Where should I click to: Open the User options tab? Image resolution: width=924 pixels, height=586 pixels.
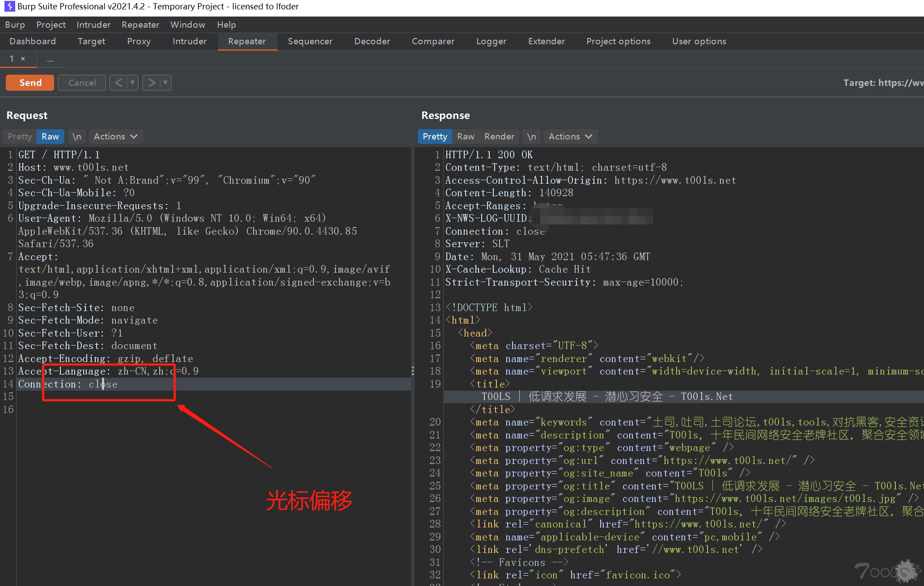pos(699,41)
